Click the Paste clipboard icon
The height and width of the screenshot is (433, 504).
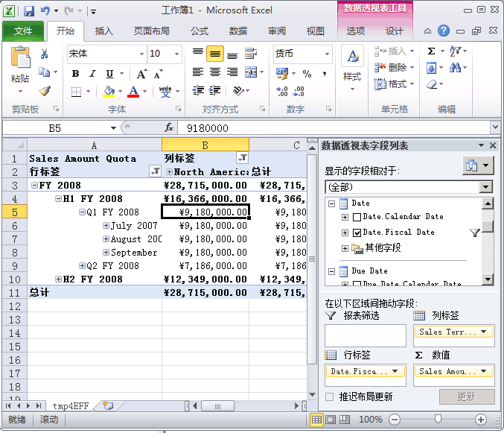20,57
